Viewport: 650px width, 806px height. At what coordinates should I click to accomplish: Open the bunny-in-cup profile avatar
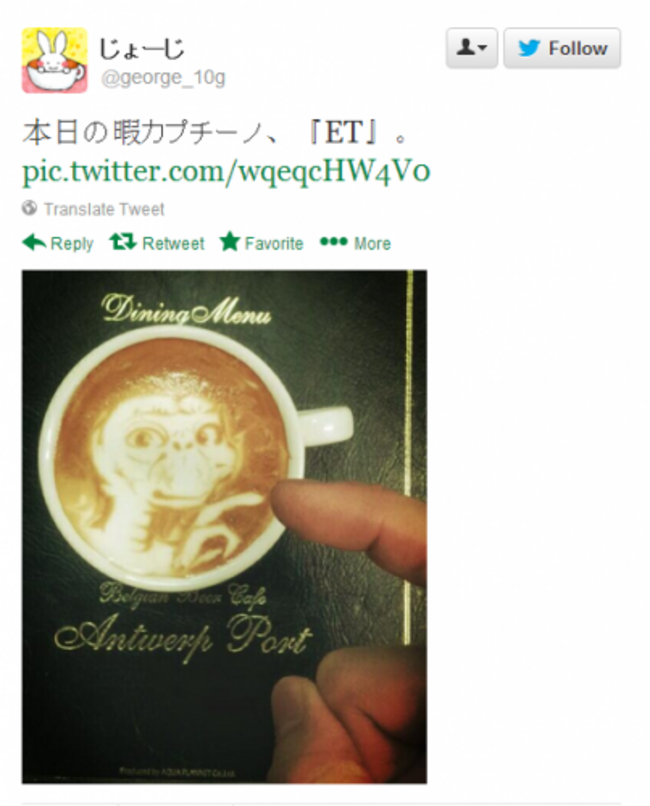coord(54,60)
